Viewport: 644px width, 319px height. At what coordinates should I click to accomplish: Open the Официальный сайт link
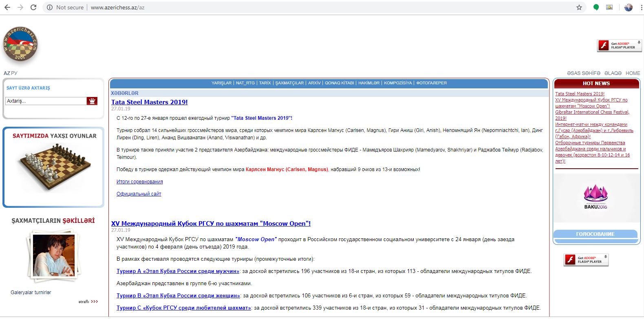139,194
